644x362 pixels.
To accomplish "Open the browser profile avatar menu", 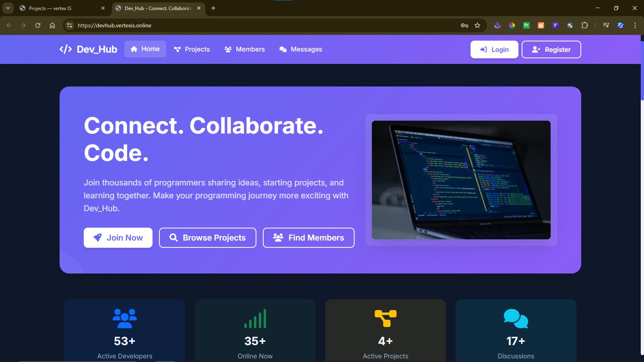I will tap(620, 25).
